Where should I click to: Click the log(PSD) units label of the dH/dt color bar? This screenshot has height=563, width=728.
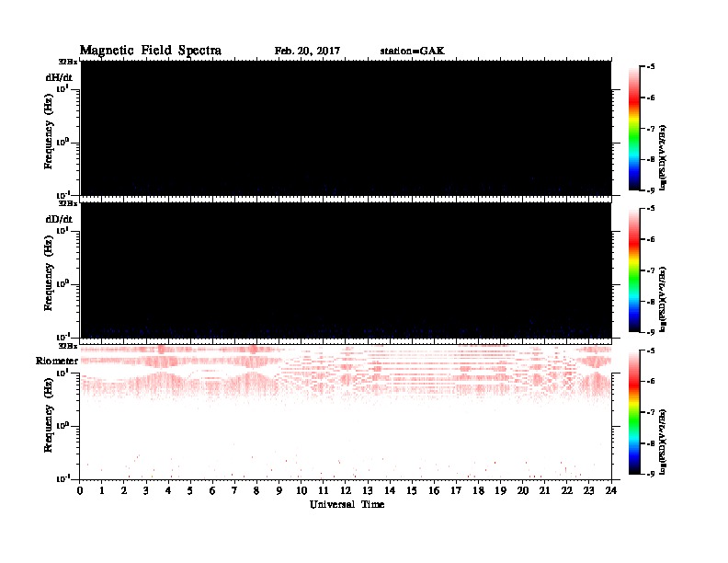coord(664,157)
